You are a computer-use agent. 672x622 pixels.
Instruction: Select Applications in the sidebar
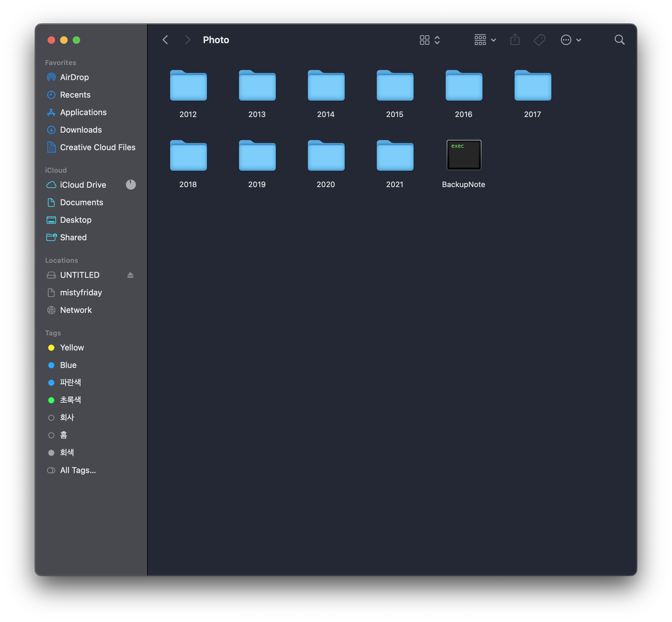point(83,112)
